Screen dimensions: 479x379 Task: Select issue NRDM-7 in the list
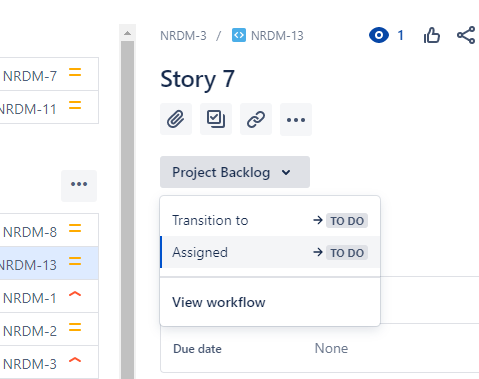click(x=48, y=74)
